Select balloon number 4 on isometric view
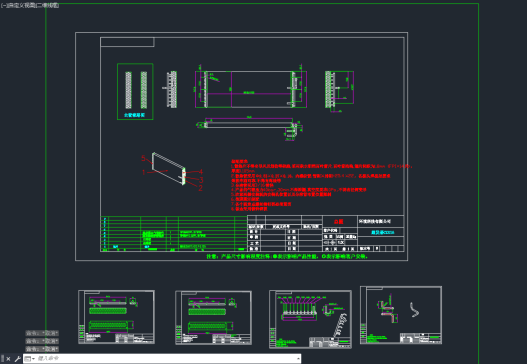 click(201, 172)
